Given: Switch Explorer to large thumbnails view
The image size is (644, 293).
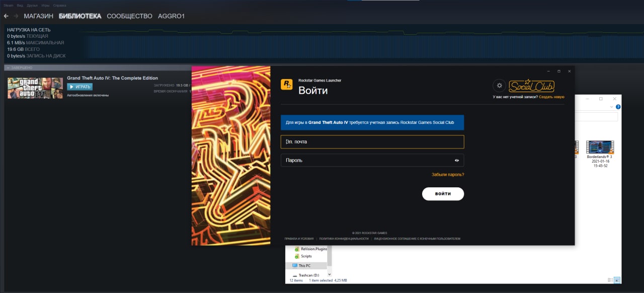Looking at the screenshot, I should tap(617, 280).
